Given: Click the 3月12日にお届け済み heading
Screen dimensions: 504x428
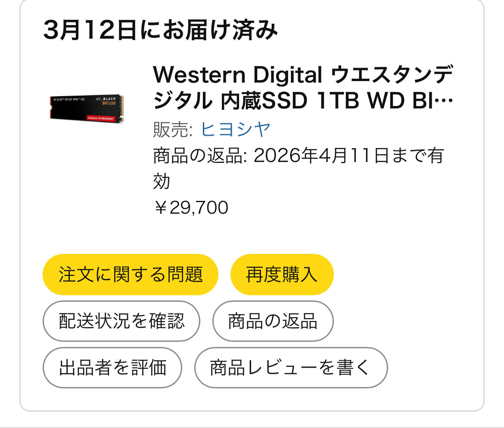Looking at the screenshot, I should tap(160, 31).
